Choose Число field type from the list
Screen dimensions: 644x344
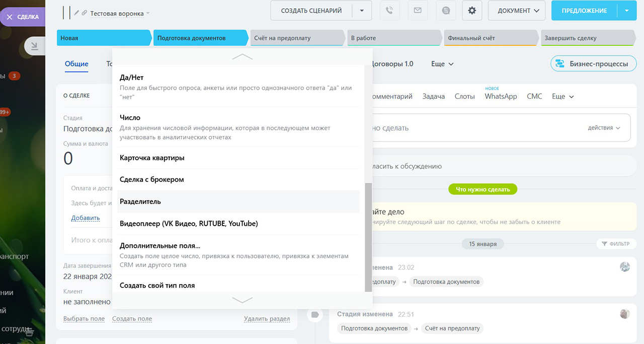[x=130, y=118]
